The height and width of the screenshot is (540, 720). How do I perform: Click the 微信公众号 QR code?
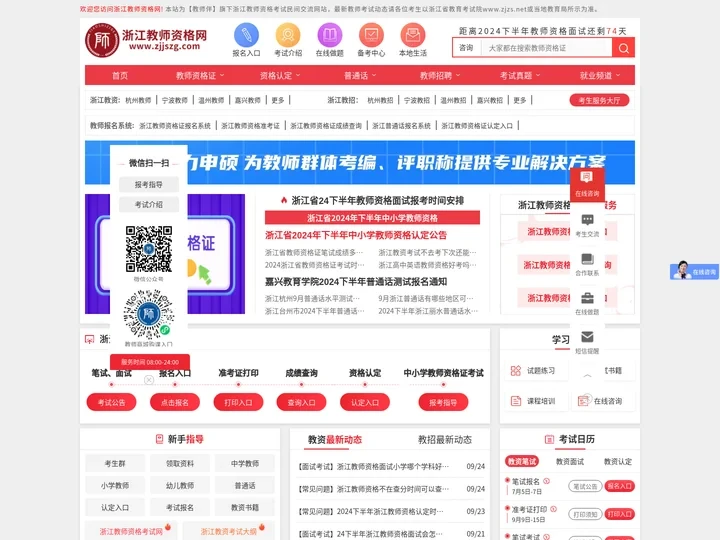click(149, 249)
